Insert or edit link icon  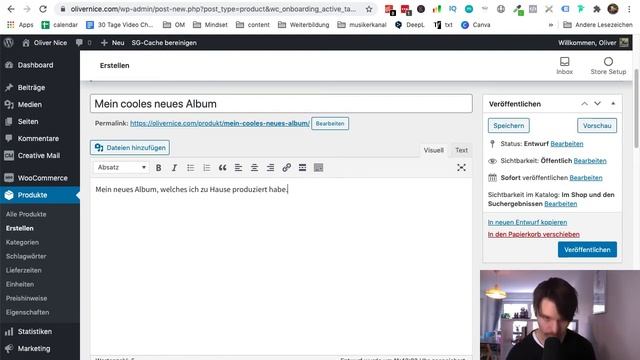287,168
